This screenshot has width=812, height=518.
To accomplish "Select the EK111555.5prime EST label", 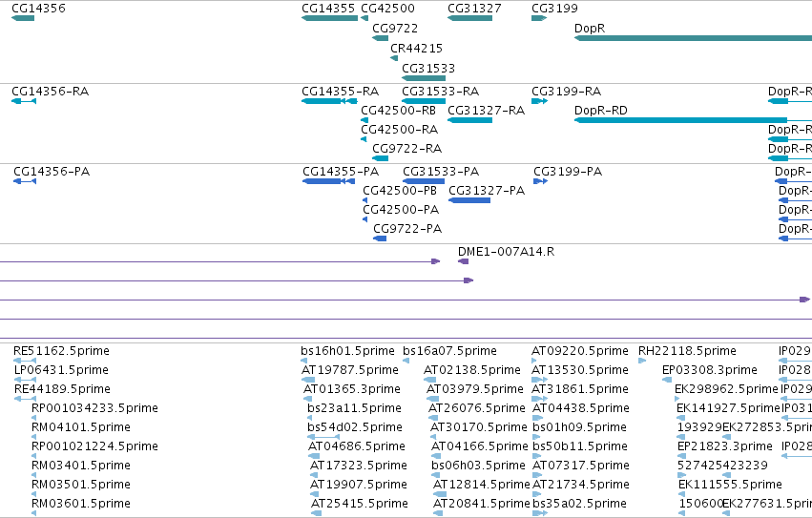I will [x=730, y=486].
